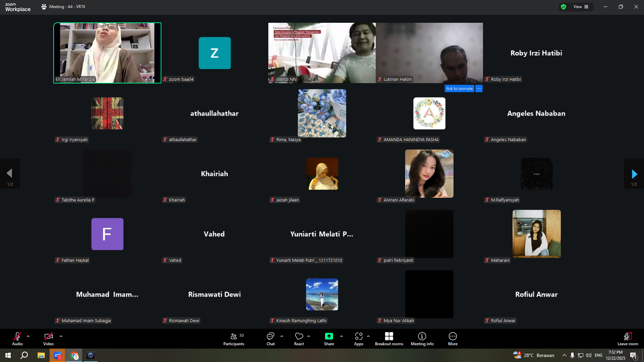Expand the audio options arrow
The image size is (644, 362).
pyautogui.click(x=28, y=336)
